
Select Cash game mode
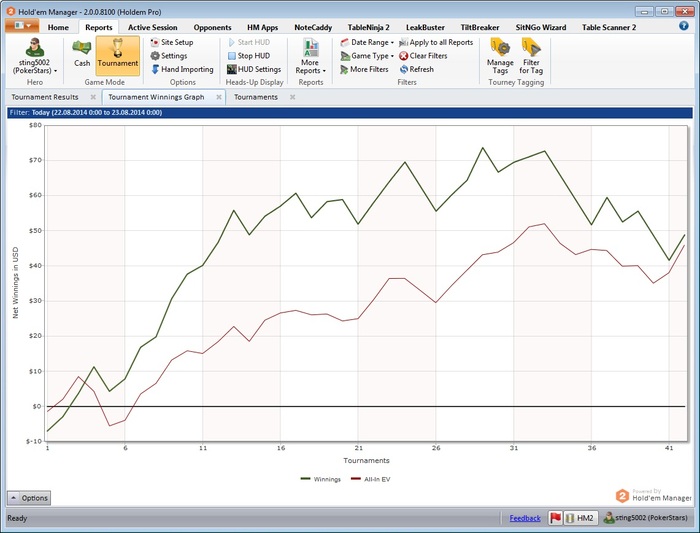coord(82,53)
